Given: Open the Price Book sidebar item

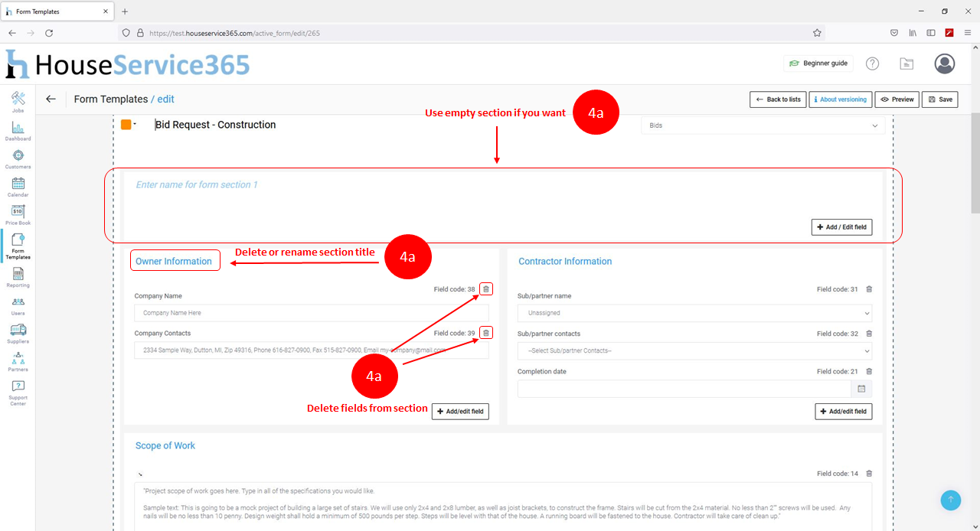Looking at the screenshot, I should pos(18,216).
